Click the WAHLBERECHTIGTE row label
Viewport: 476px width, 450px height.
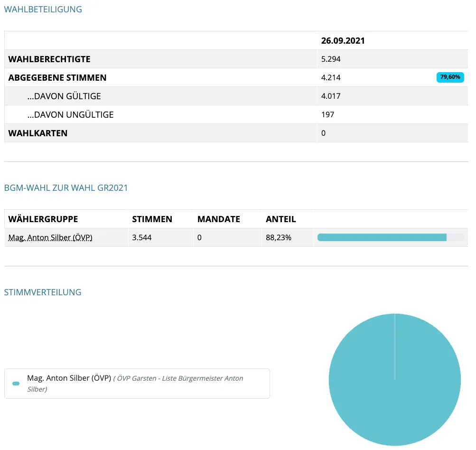click(x=49, y=59)
